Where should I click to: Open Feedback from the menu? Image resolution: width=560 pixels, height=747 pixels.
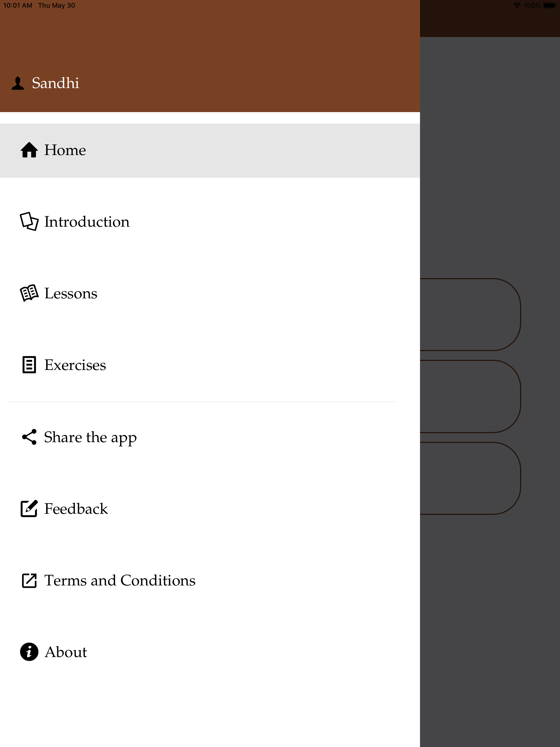(x=210, y=509)
